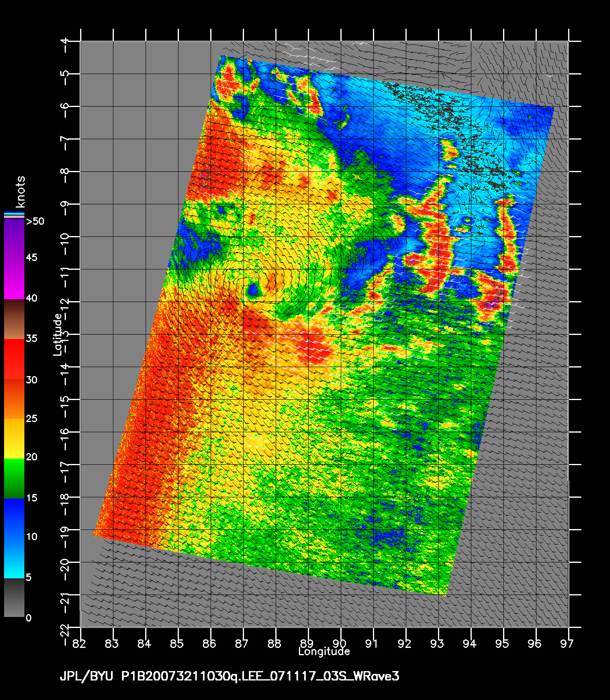Select the '5' color scale label
This screenshot has height=700, width=610.
28,577
